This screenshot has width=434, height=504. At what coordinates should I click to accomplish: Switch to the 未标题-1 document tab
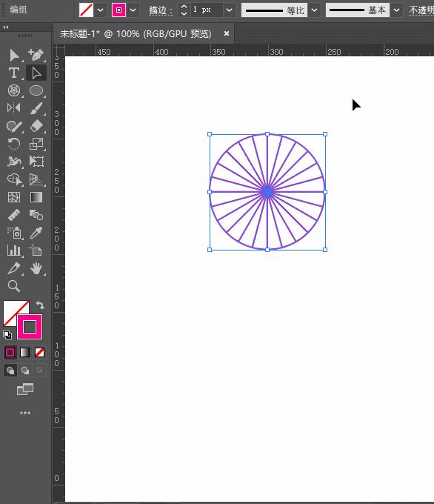tap(136, 33)
